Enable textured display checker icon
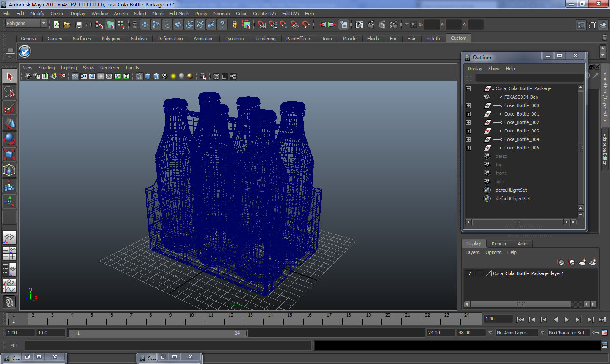 tap(165, 76)
